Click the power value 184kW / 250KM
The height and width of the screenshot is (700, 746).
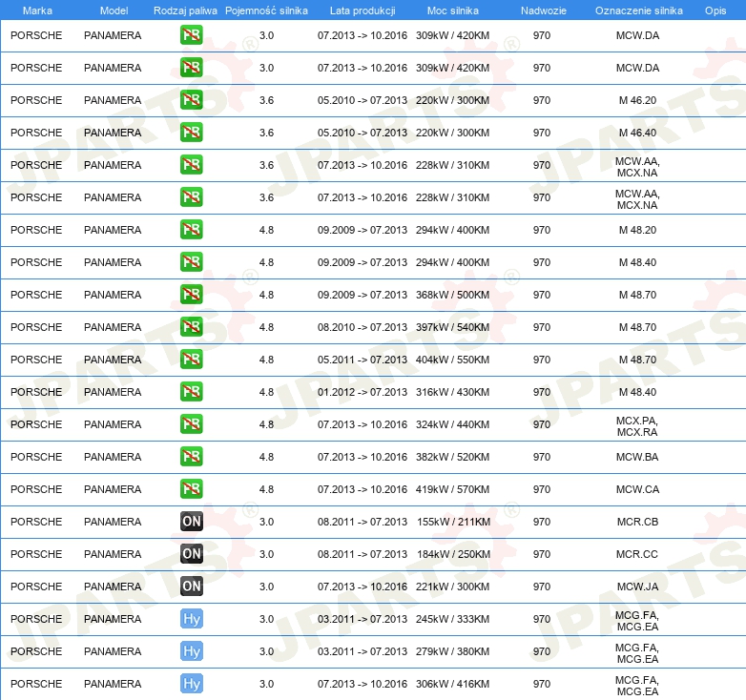click(453, 554)
